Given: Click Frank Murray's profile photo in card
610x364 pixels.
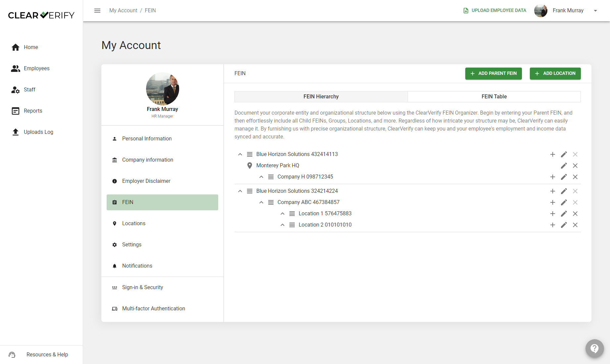Looking at the screenshot, I should pyautogui.click(x=163, y=89).
